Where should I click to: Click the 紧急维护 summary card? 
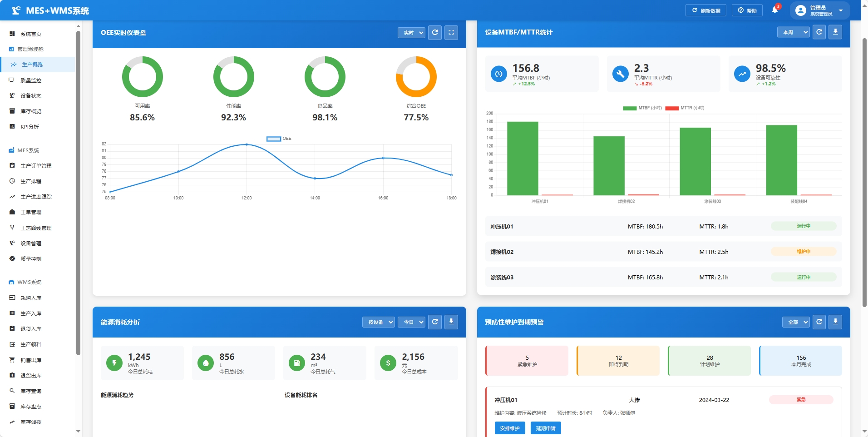coord(527,361)
